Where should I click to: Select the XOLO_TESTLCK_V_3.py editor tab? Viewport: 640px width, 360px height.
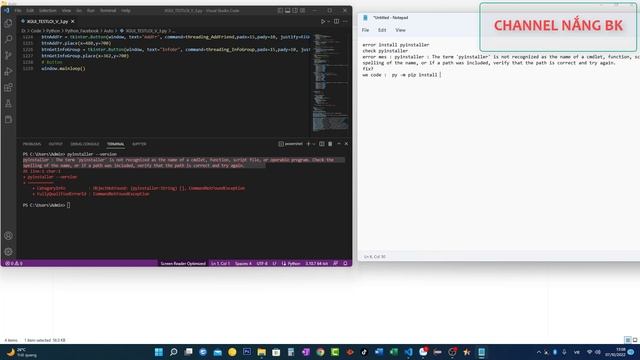pyautogui.click(x=47, y=21)
